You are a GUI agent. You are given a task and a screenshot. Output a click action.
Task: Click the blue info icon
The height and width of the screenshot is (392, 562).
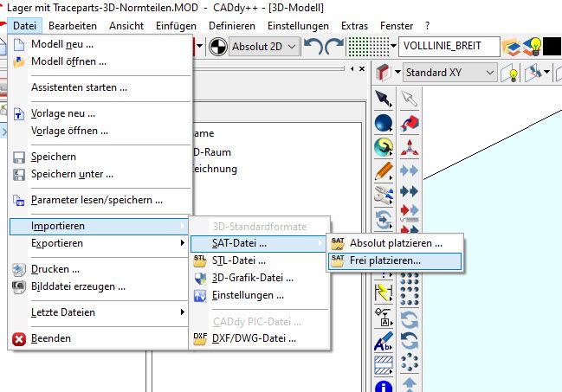pos(384,387)
